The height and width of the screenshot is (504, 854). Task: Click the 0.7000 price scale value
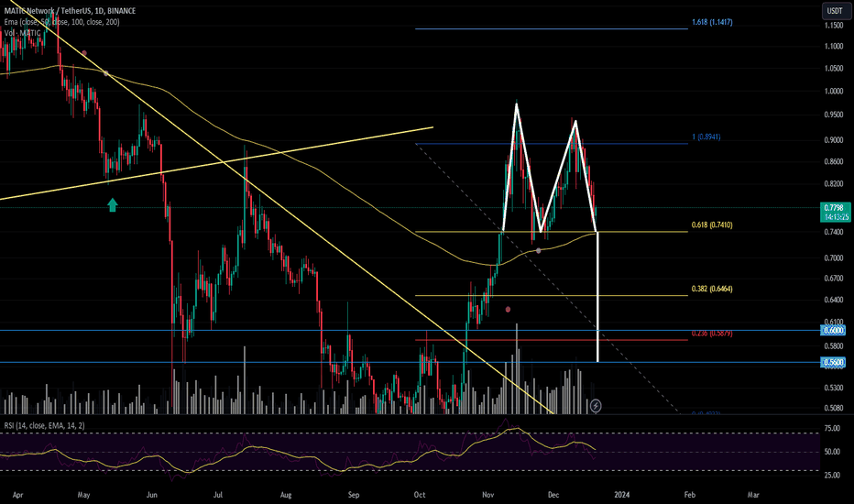click(834, 257)
